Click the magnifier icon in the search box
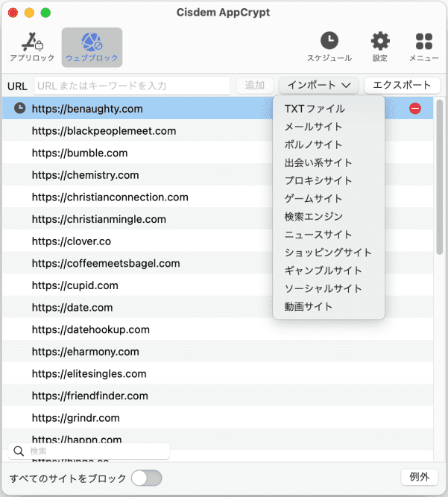The height and width of the screenshot is (497, 448). coord(19,451)
